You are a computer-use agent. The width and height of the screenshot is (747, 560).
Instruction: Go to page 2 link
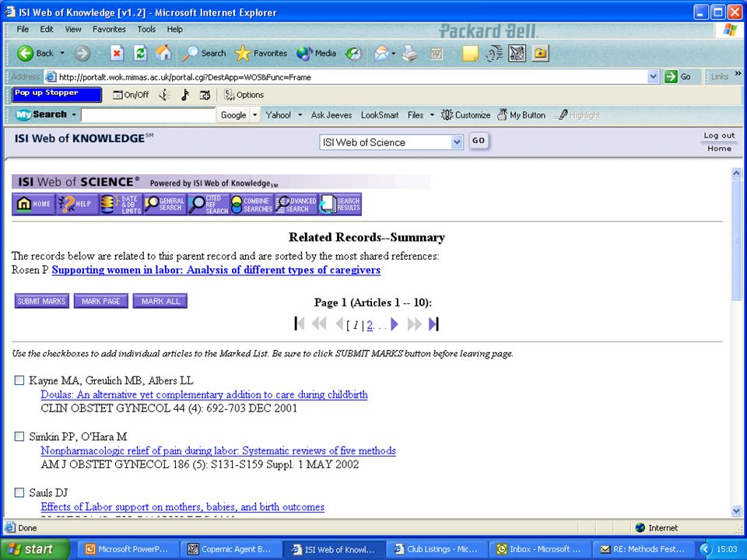(x=370, y=325)
